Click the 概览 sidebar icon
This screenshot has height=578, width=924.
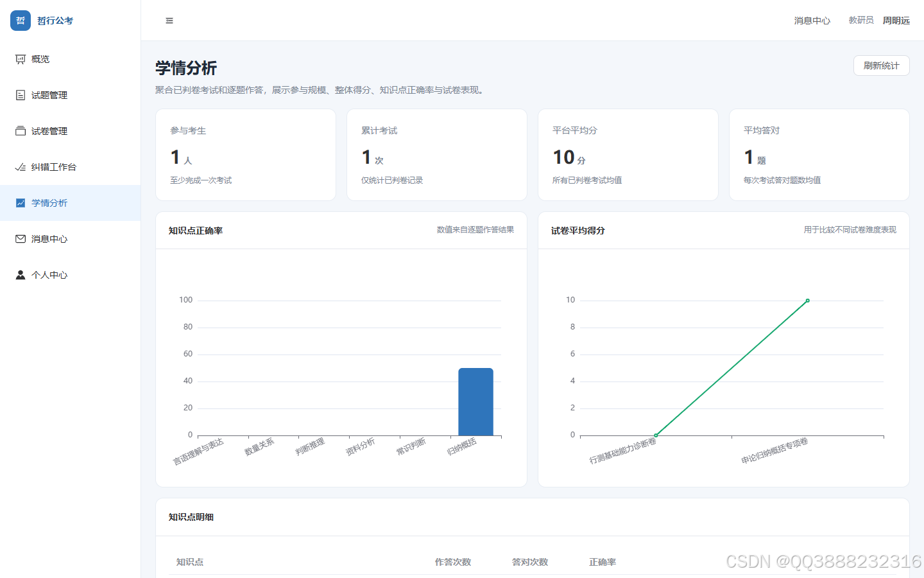coord(21,59)
